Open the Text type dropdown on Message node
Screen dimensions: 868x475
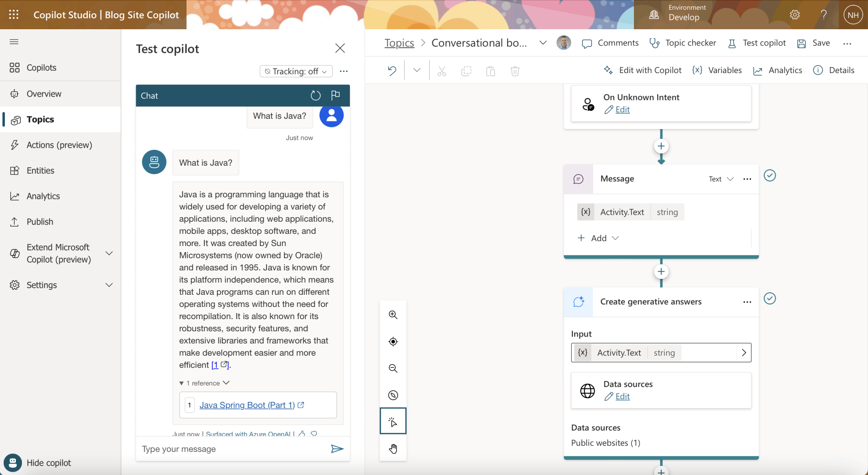coord(721,179)
